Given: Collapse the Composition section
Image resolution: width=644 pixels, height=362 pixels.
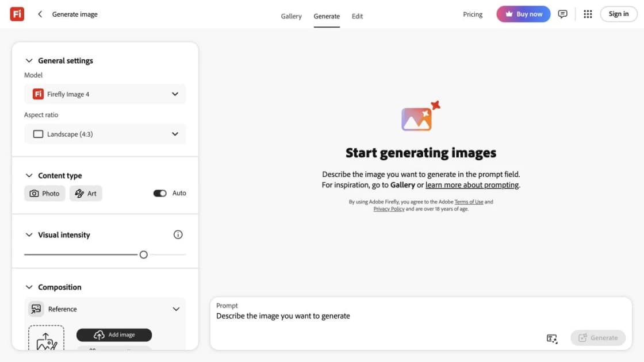Looking at the screenshot, I should click(29, 287).
